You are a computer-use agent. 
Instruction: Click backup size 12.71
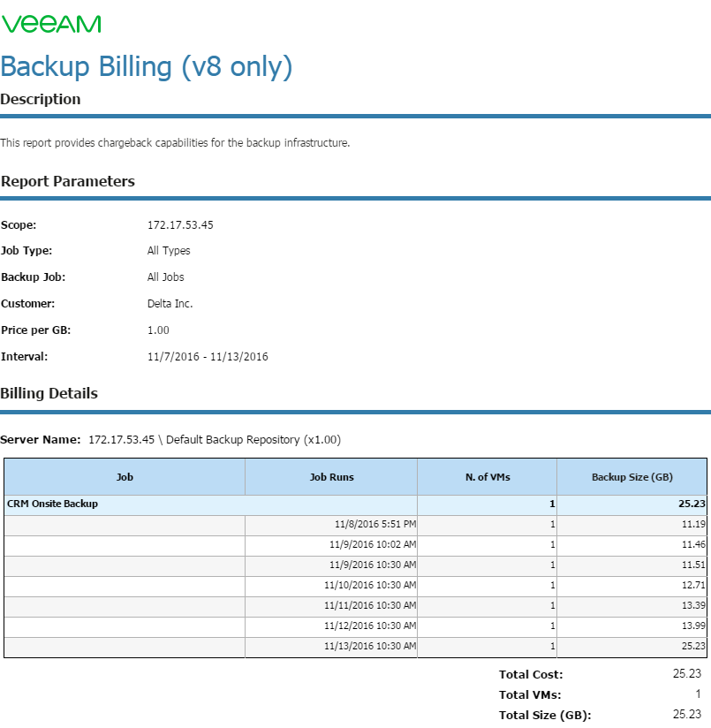(x=693, y=585)
